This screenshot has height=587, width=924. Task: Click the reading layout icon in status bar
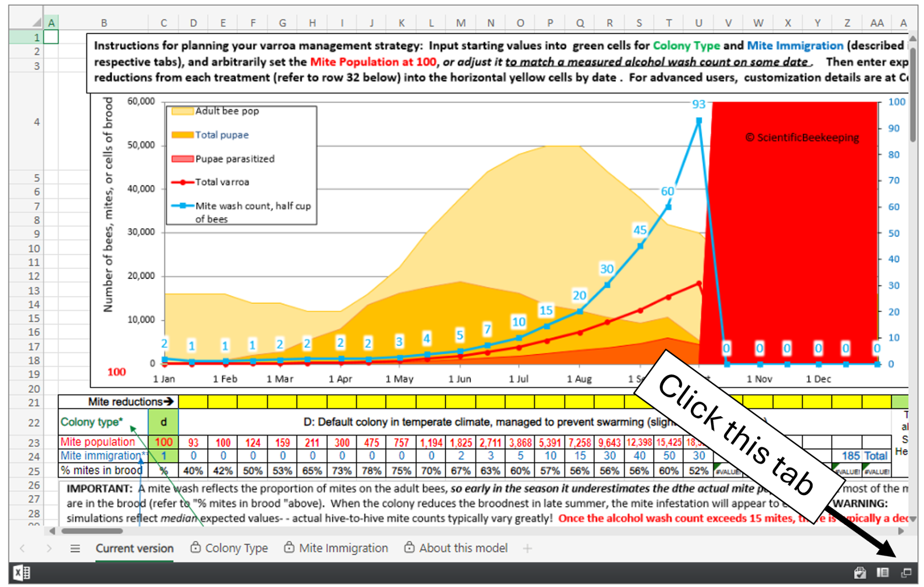click(x=882, y=573)
